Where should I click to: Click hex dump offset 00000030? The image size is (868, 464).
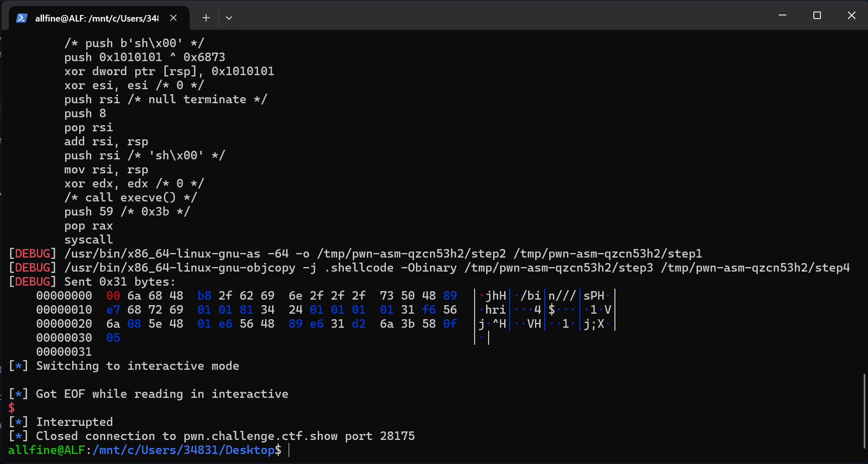pyautogui.click(x=64, y=338)
